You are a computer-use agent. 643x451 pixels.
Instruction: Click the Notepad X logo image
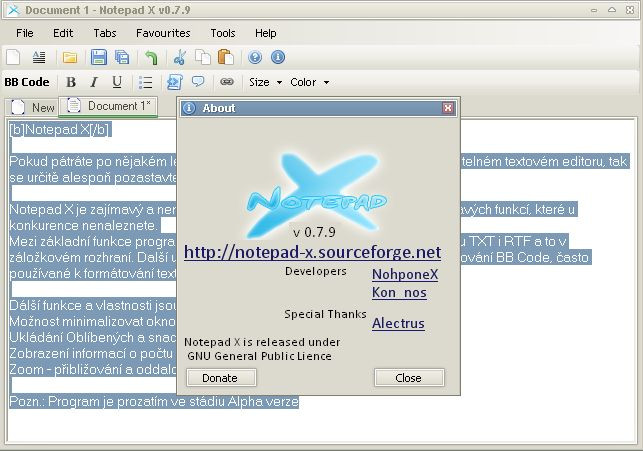click(x=317, y=195)
